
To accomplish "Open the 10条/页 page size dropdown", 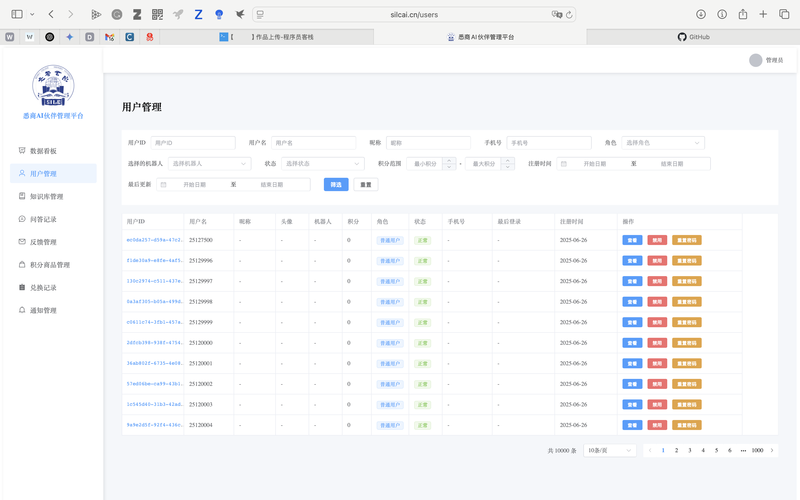I will tap(610, 451).
